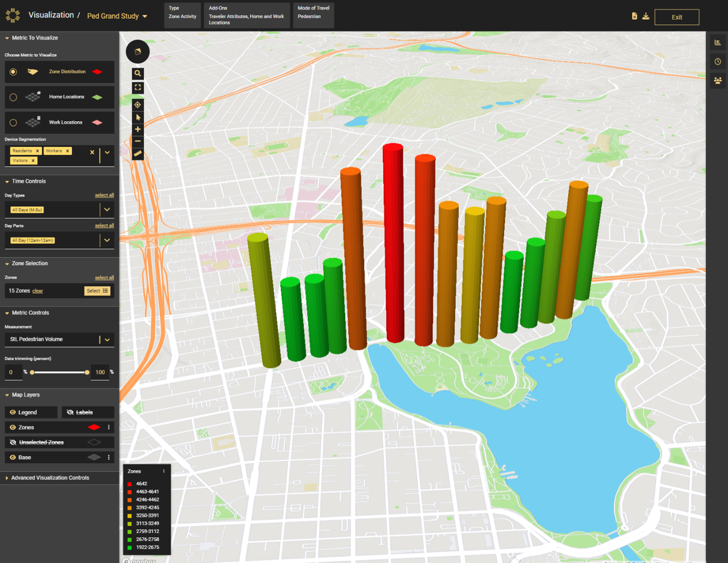Open the Day Types dropdown showing All Days

click(x=107, y=209)
